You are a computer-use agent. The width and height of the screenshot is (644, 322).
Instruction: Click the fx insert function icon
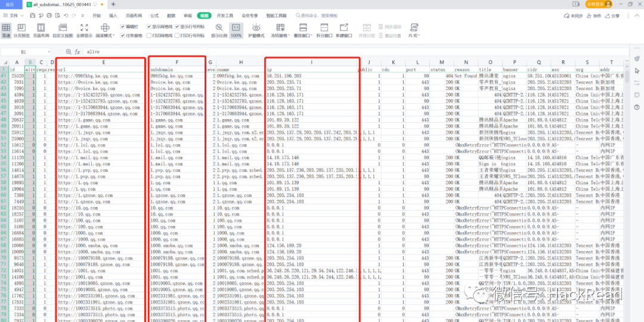[77, 52]
